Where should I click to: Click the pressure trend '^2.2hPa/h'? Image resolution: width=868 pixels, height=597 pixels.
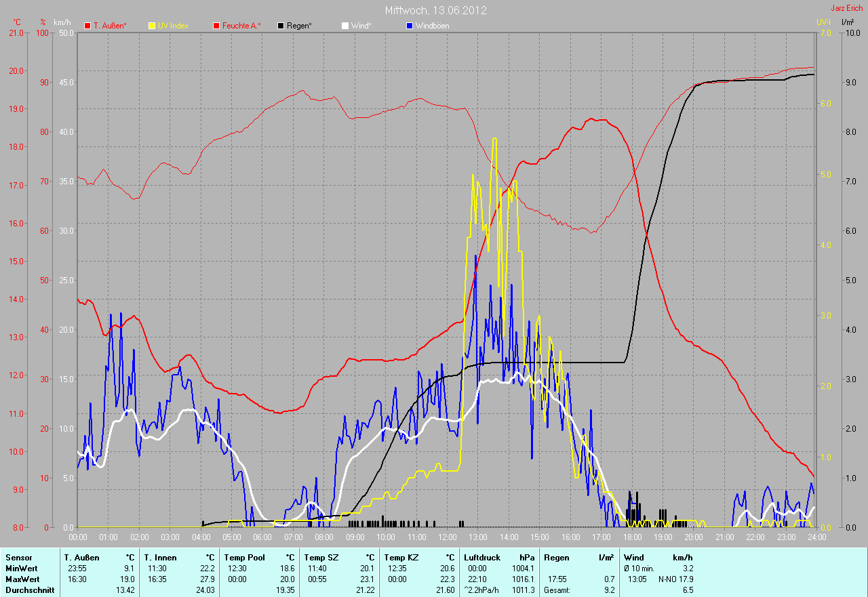click(x=482, y=590)
